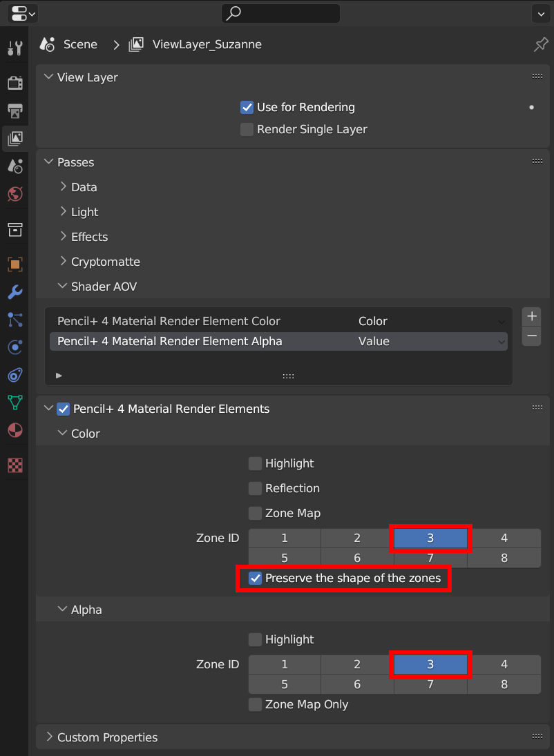Open the Collection properties tab
The width and height of the screenshot is (554, 756).
pyautogui.click(x=15, y=229)
